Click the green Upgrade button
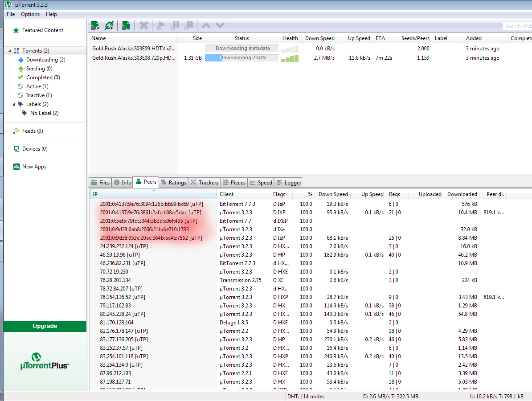This screenshot has height=401, width=532. tap(45, 326)
